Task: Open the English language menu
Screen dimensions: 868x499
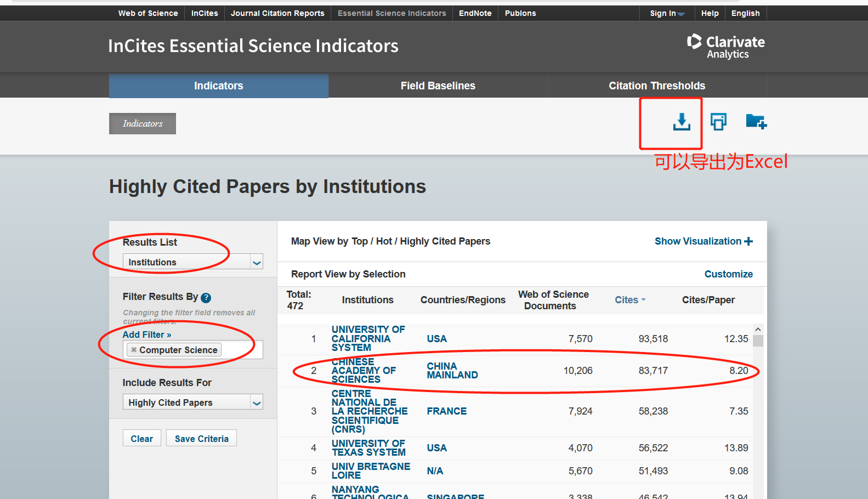Action: (745, 13)
